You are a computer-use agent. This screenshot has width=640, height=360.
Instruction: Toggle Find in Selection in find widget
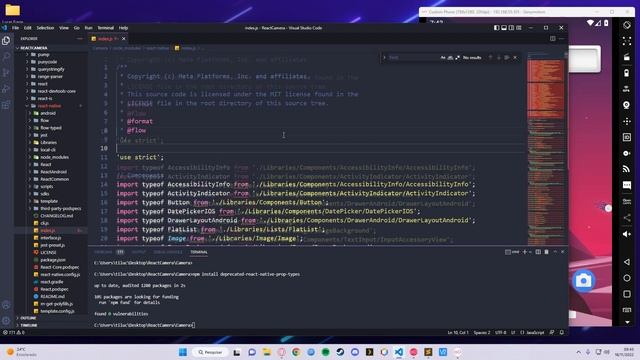tap(507, 58)
